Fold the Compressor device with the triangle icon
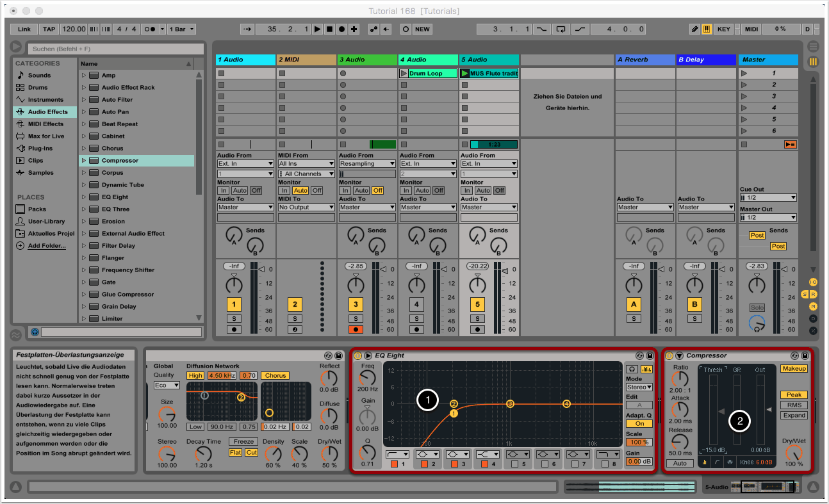The width and height of the screenshot is (829, 504). [679, 355]
